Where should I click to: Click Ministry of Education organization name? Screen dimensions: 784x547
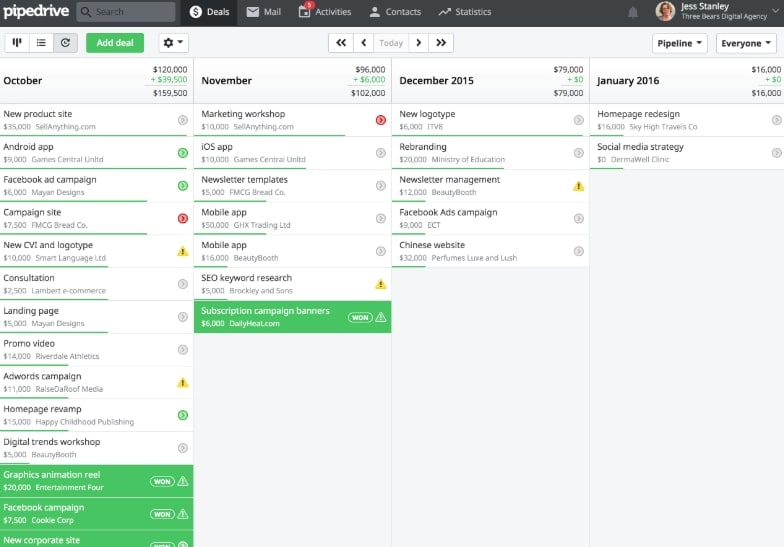point(468,160)
